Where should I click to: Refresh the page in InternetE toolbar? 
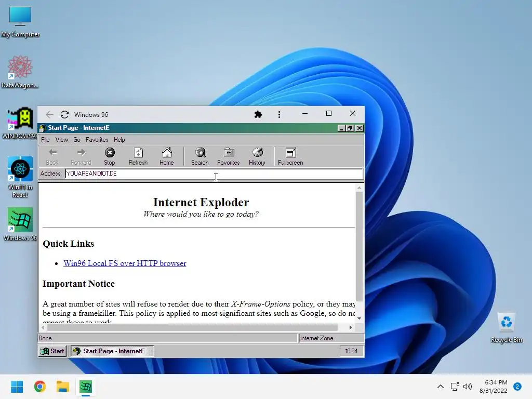click(x=138, y=156)
